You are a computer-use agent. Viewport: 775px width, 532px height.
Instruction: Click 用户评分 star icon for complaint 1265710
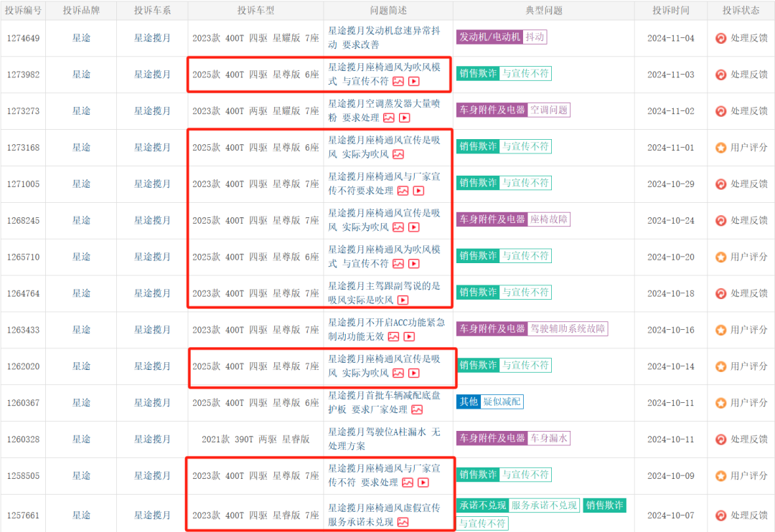(x=720, y=257)
